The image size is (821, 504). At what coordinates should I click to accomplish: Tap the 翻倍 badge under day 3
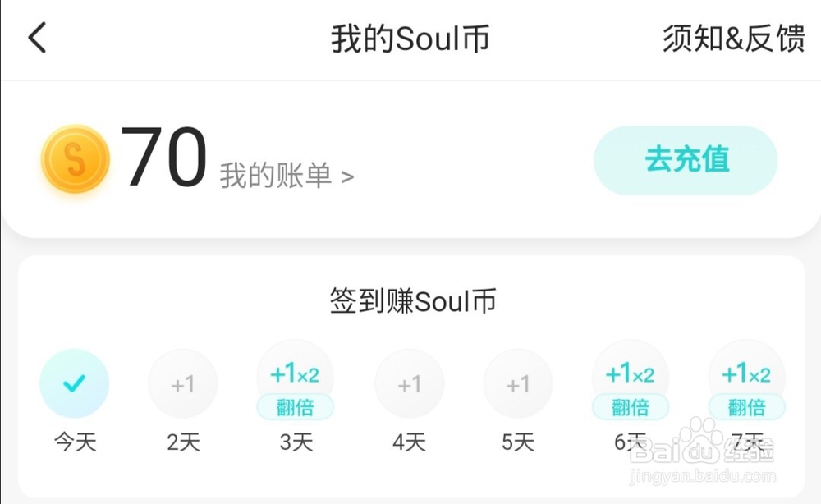pos(296,407)
